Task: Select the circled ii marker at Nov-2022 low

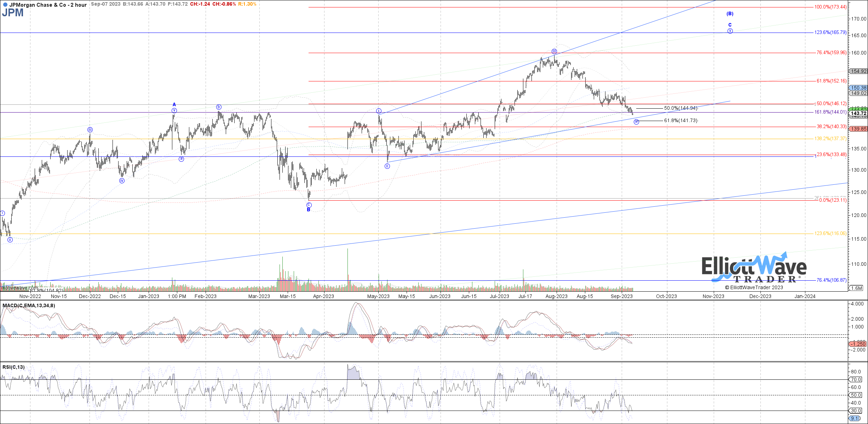Action: [x=10, y=240]
